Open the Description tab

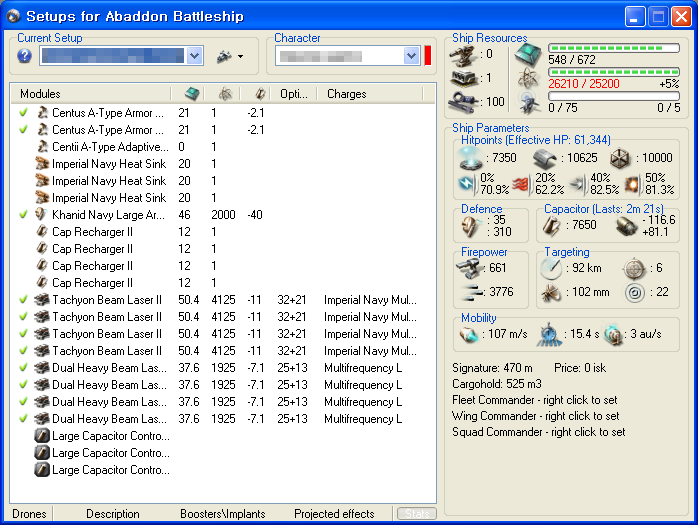click(x=113, y=514)
